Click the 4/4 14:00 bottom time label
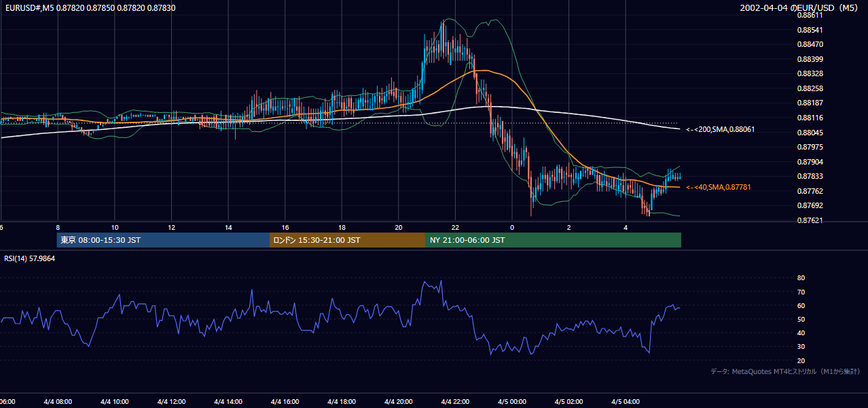 [x=227, y=402]
